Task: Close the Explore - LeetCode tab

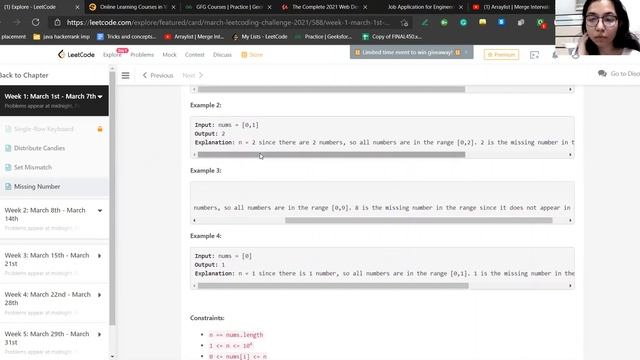Action: pos(78,7)
